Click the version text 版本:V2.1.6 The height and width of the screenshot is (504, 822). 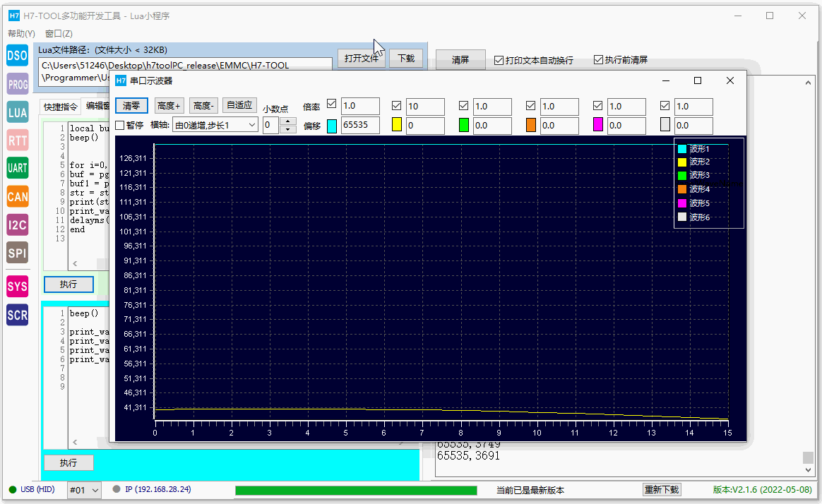tap(762, 490)
